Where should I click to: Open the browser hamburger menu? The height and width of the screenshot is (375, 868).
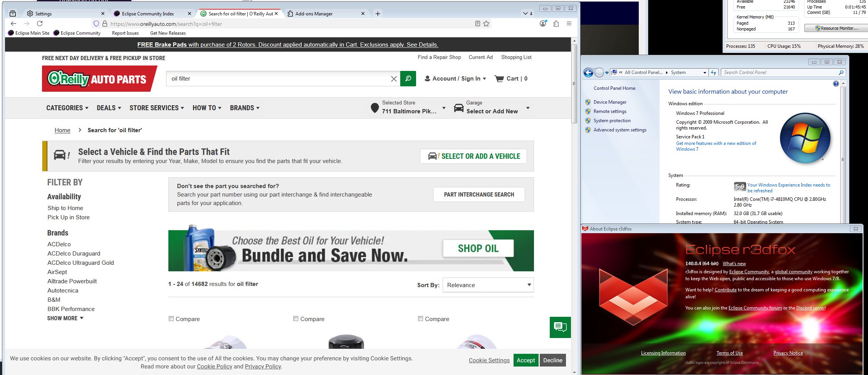(569, 24)
